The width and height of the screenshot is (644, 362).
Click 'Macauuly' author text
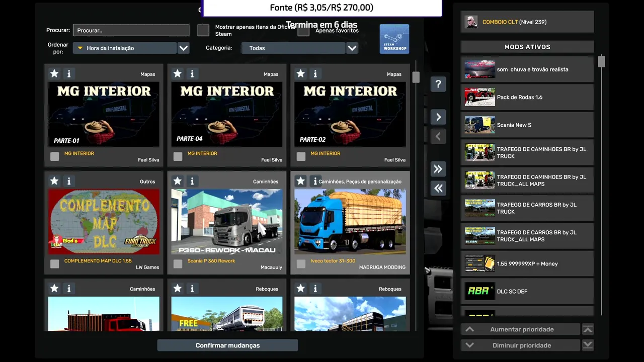point(271,267)
